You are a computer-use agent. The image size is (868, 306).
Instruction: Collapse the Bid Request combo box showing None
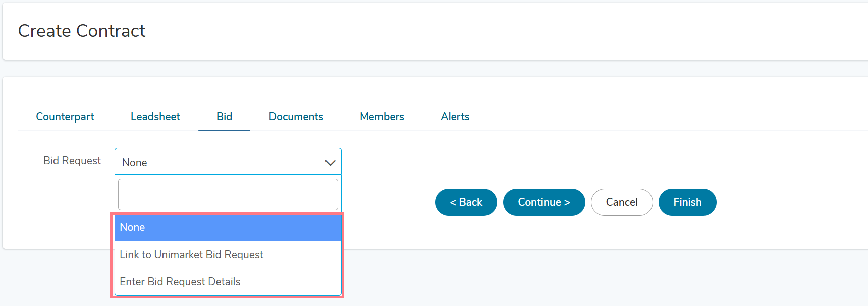(228, 161)
